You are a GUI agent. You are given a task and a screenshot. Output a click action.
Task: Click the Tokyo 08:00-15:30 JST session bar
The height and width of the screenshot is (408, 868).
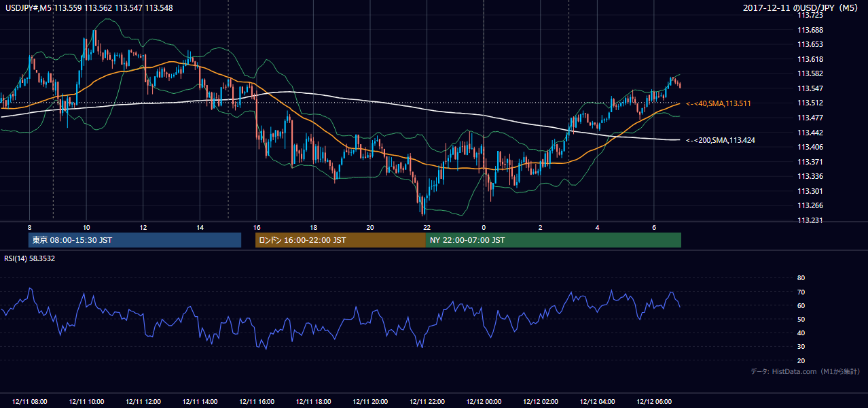pos(134,240)
